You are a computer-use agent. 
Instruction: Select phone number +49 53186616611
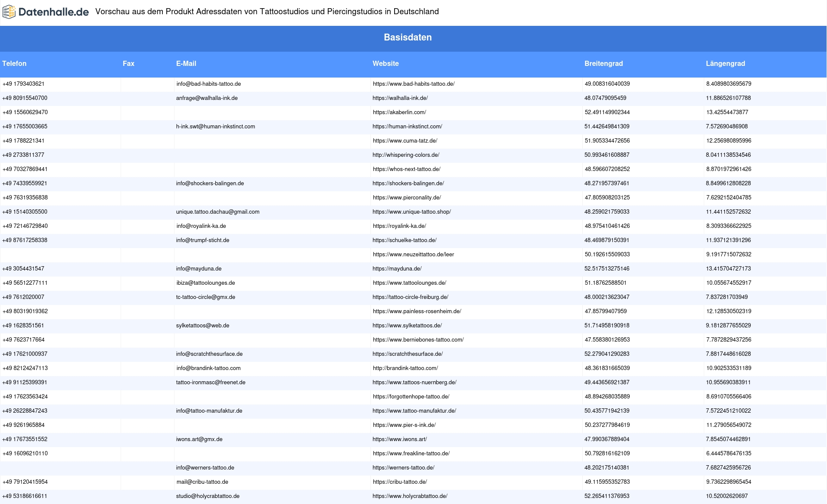point(25,496)
